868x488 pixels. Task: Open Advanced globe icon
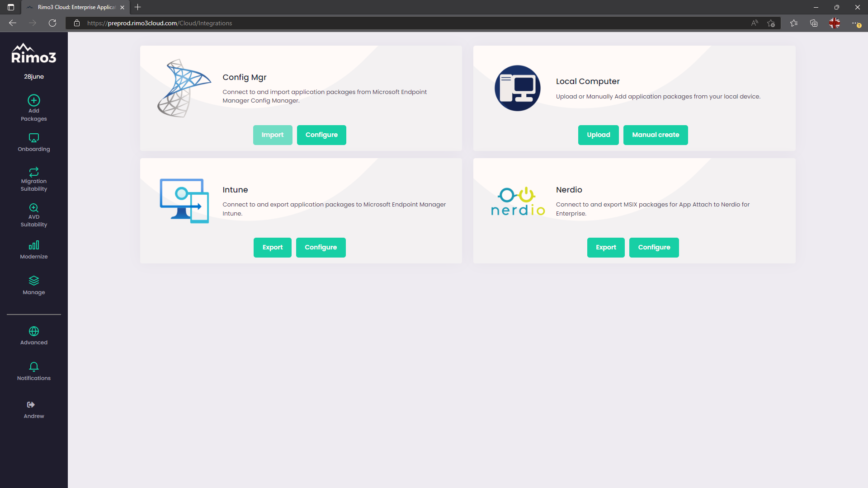click(34, 335)
